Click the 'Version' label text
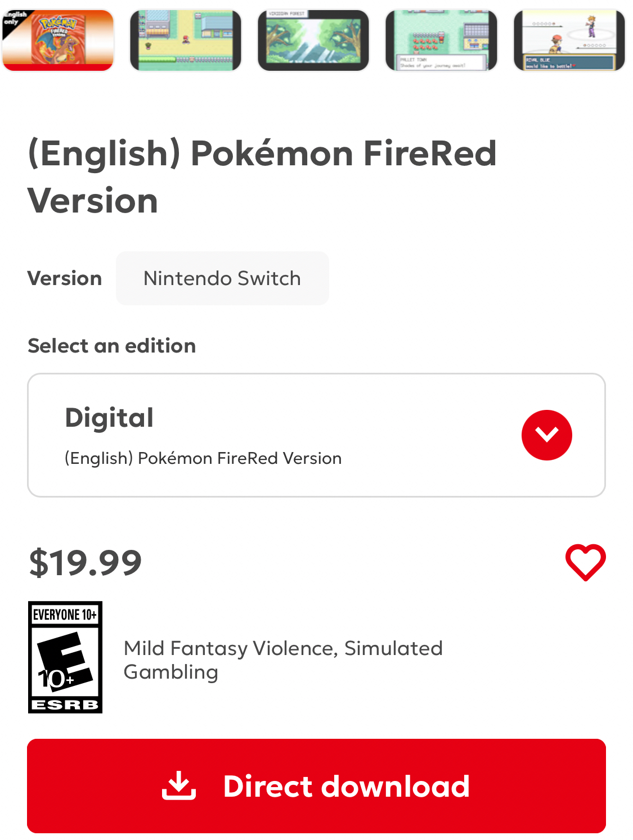633x840 pixels. (65, 278)
